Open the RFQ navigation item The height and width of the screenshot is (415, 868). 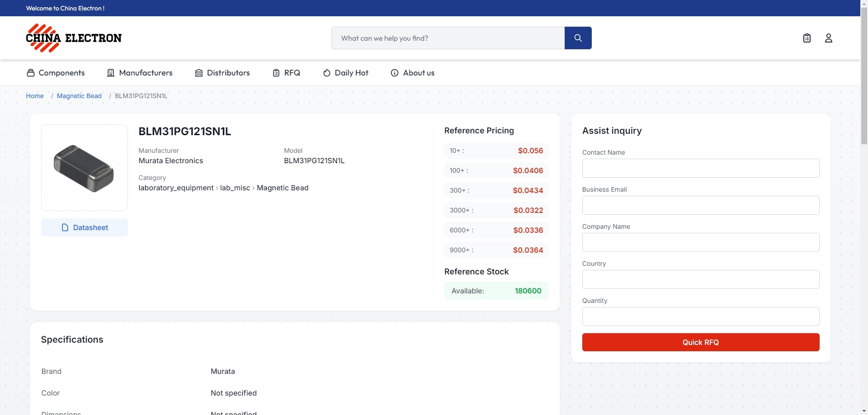287,73
